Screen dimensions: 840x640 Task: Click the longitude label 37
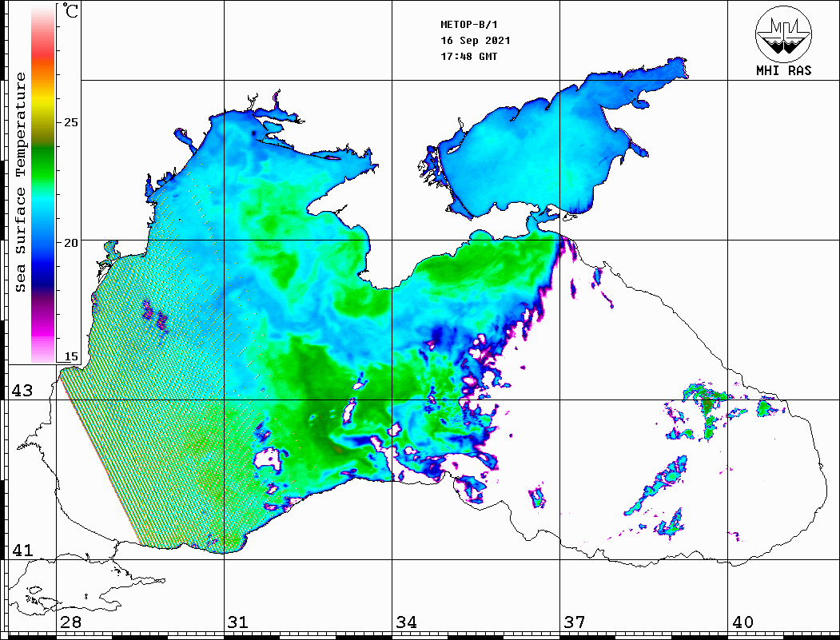pos(575,622)
